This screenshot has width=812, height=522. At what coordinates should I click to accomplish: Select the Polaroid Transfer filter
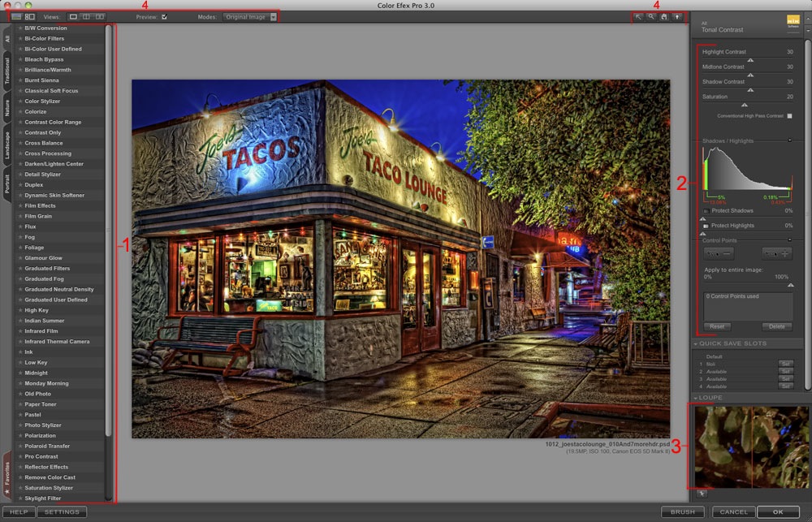pos(47,446)
